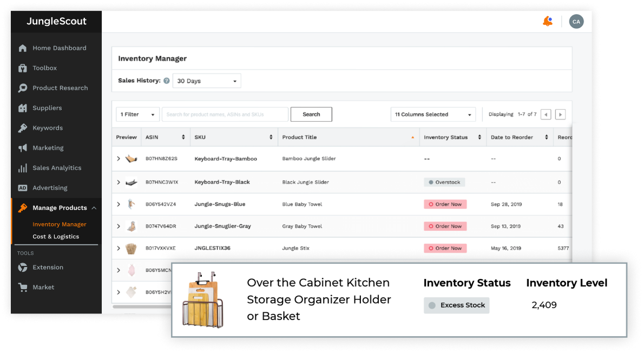The image size is (644, 354).
Task: Click ASIN B07HN8Z62S cell
Action: [161, 159]
